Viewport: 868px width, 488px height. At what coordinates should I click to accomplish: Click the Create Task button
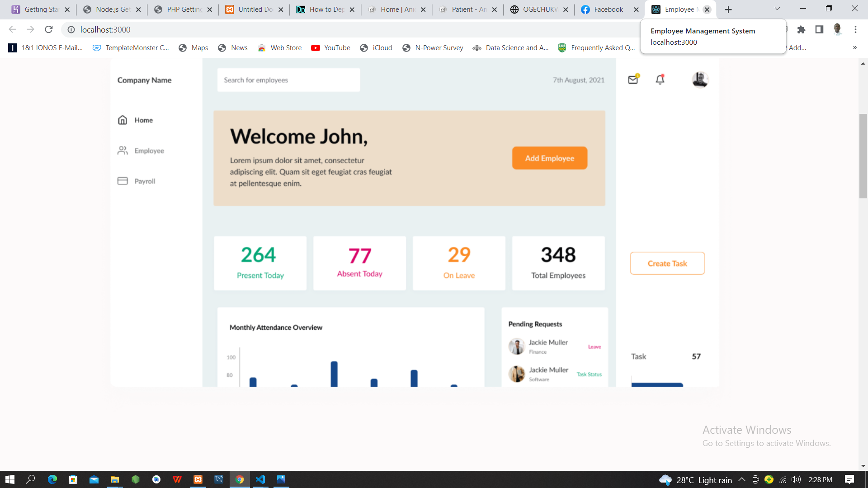(x=667, y=263)
